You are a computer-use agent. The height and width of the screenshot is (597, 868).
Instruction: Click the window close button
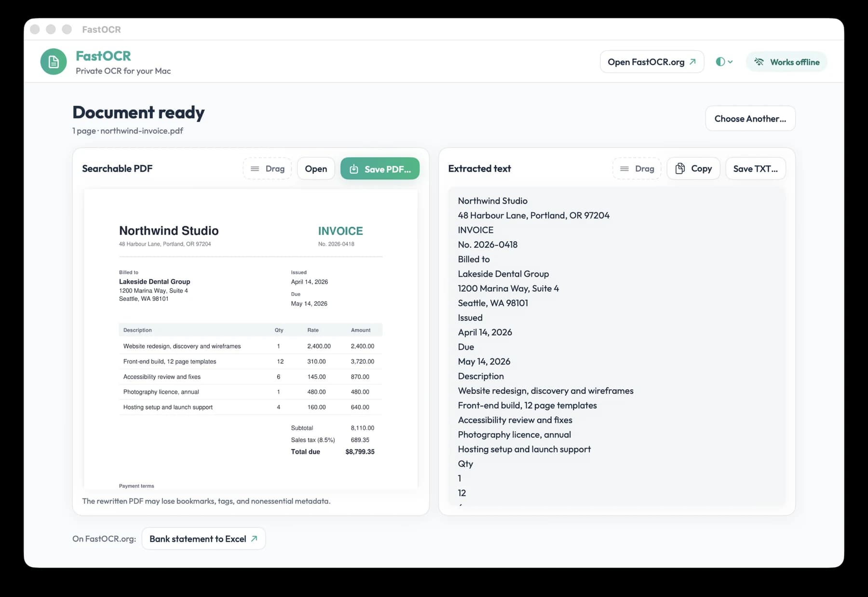(x=35, y=29)
